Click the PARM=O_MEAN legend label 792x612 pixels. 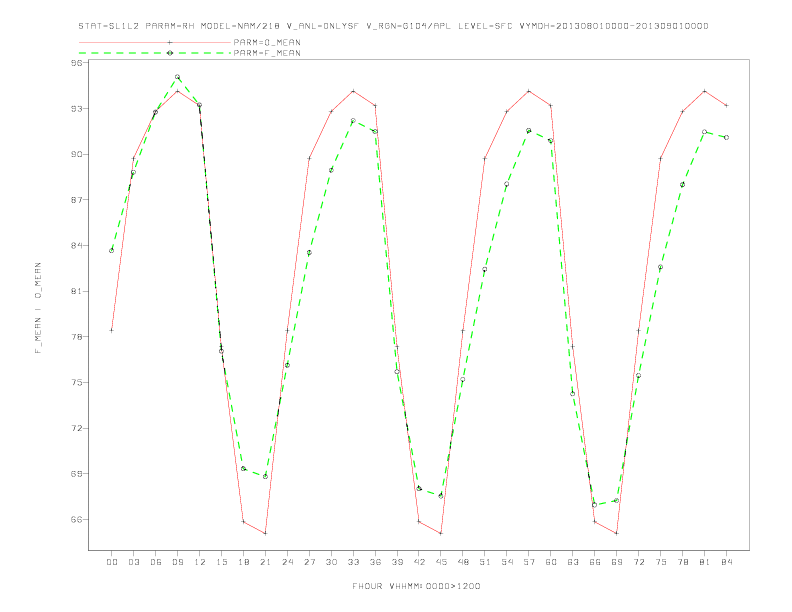pyautogui.click(x=267, y=42)
